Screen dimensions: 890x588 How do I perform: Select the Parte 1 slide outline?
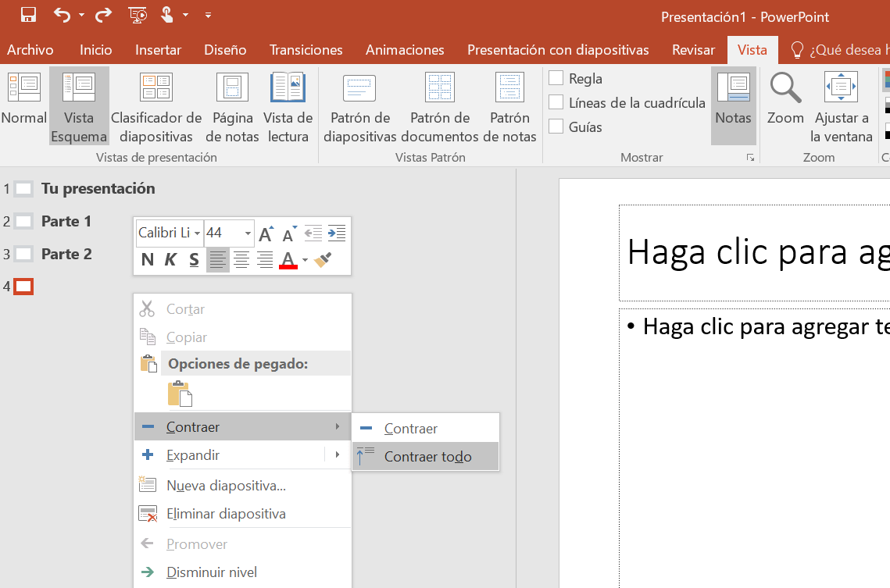click(66, 221)
